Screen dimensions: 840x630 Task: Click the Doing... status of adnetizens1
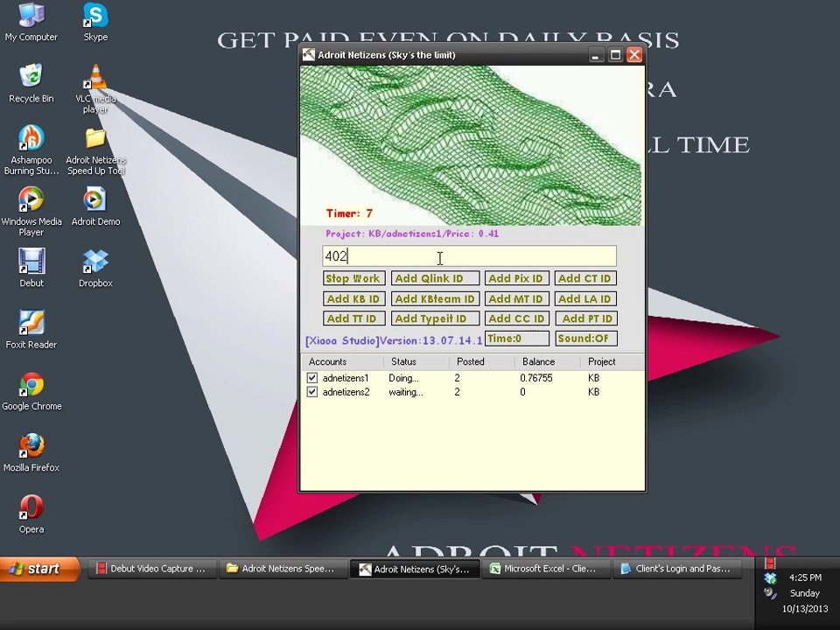point(404,378)
